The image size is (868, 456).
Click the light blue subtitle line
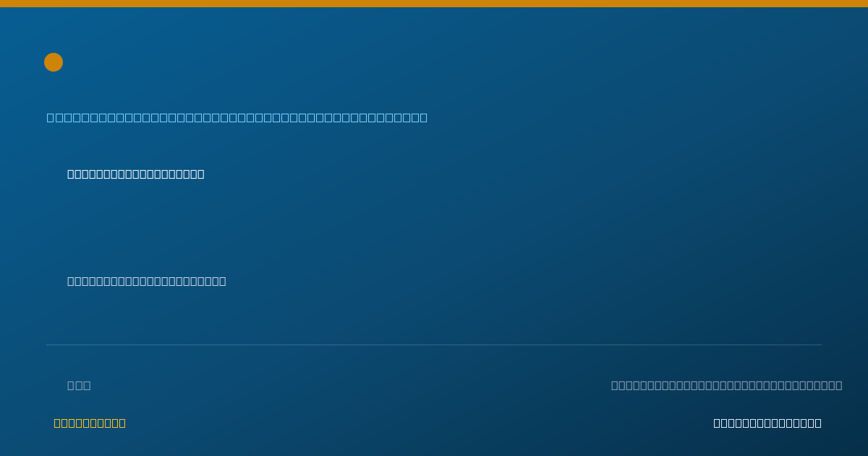point(237,117)
